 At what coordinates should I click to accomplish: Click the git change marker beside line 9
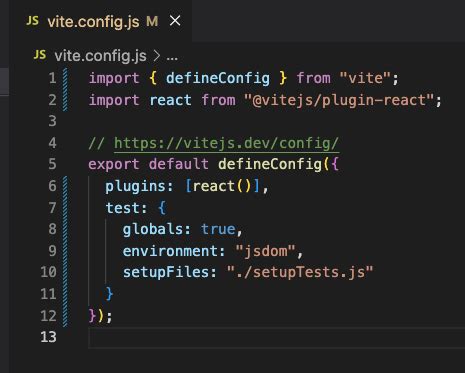(65, 251)
